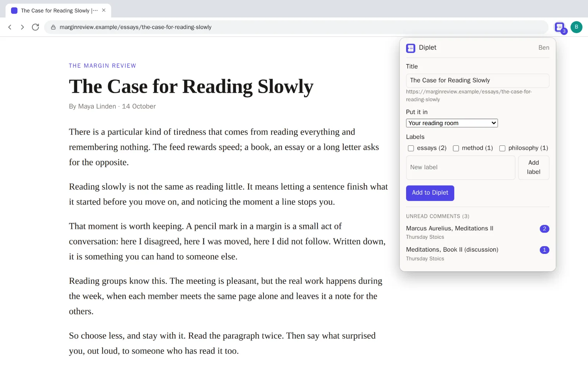The width and height of the screenshot is (588, 368).
Task: Select the Case for Reading Slowly tab
Action: 58,11
